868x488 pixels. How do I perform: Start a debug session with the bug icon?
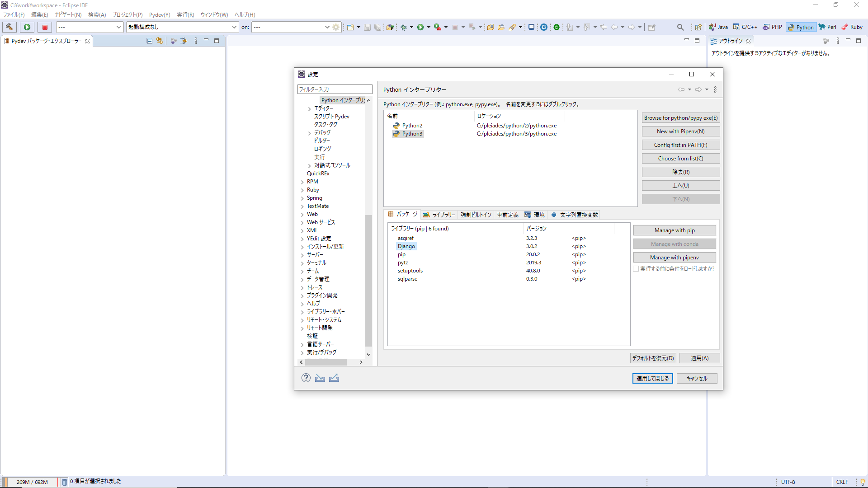[404, 27]
